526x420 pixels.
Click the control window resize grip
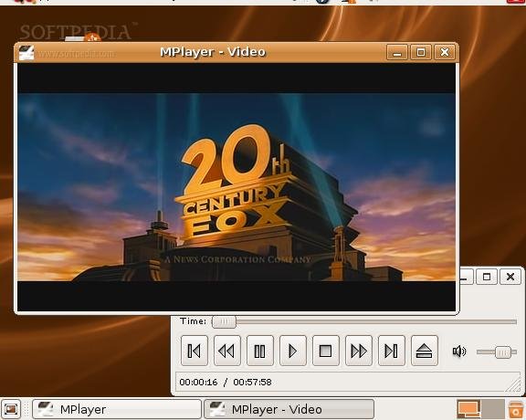[513, 385]
